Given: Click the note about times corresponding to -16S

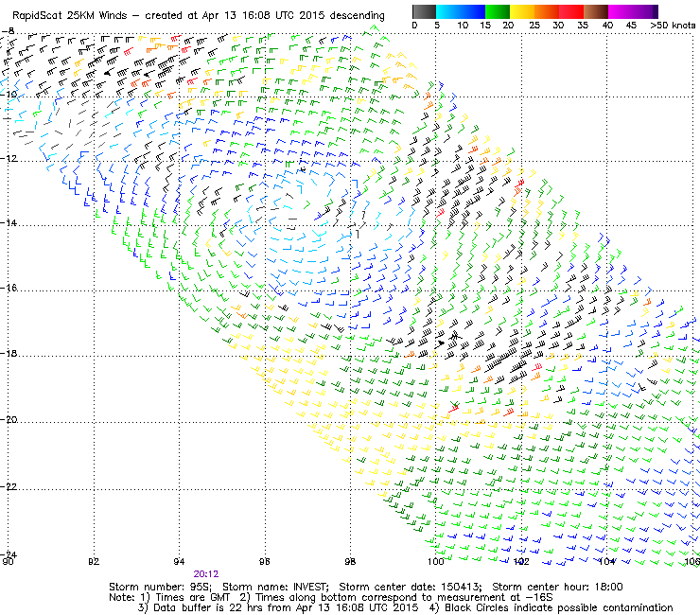Looking at the screenshot, I should pos(396,598).
